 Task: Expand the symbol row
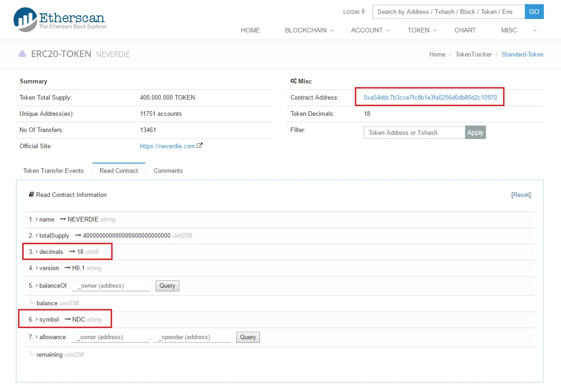(x=37, y=319)
